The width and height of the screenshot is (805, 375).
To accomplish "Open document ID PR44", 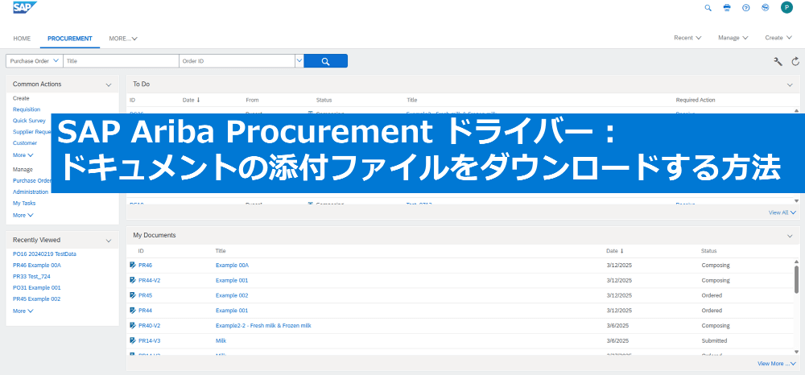I will coord(145,310).
